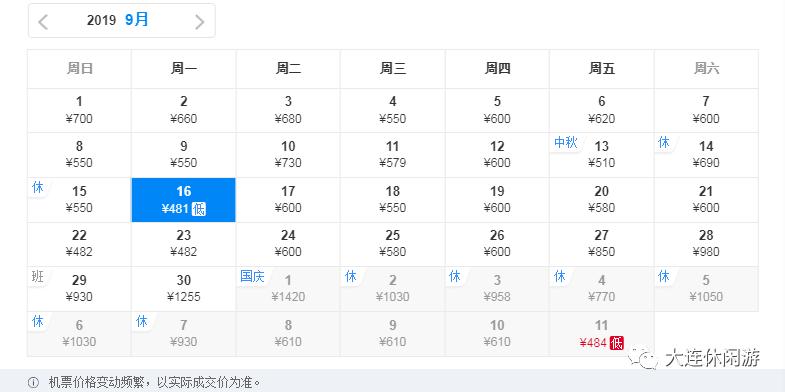Choose September 21 priced ¥600
This screenshot has height=392, width=785.
706,200
